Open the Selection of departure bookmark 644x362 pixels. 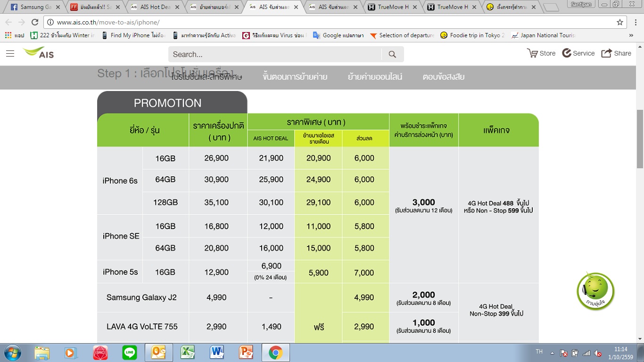pos(402,35)
